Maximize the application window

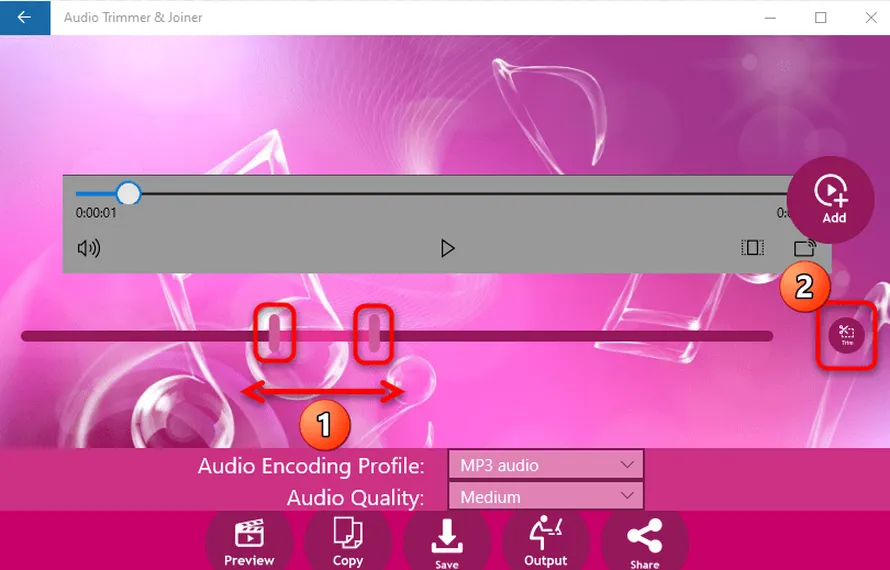click(x=820, y=18)
